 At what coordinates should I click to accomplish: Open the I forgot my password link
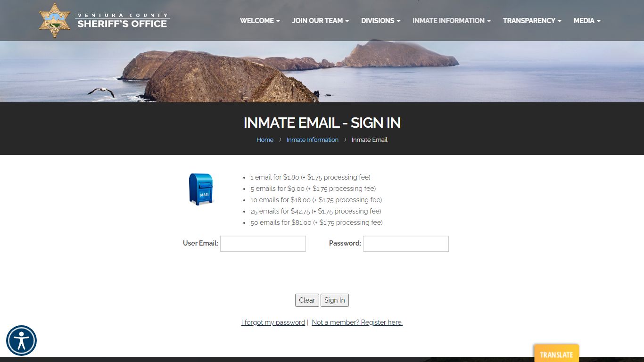[x=273, y=322]
